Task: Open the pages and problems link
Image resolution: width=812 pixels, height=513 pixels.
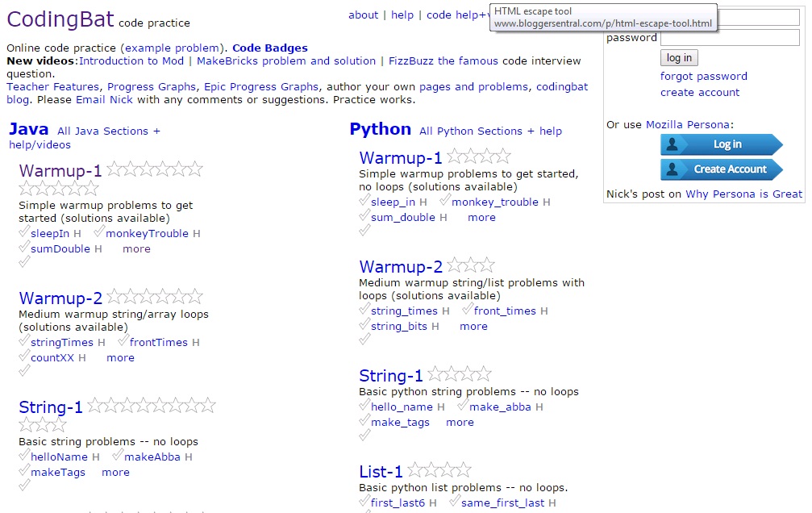Action: (x=473, y=86)
